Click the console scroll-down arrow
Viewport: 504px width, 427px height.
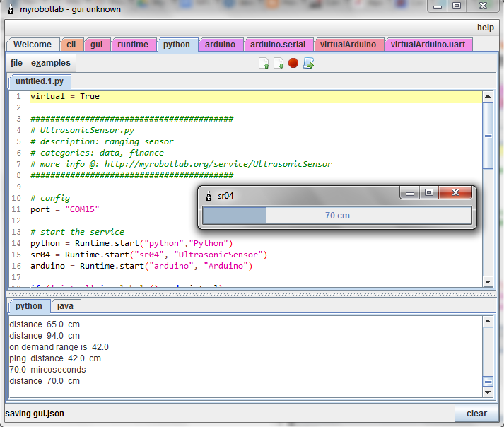point(488,392)
